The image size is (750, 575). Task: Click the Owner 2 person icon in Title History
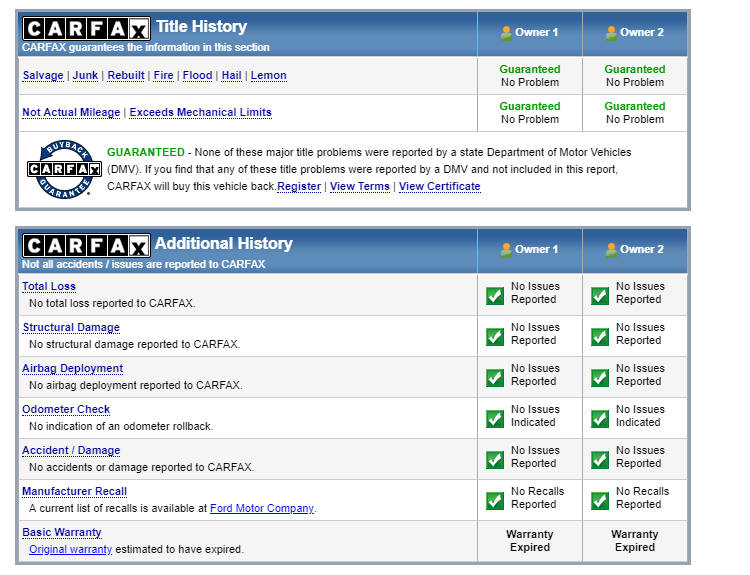[x=611, y=33]
